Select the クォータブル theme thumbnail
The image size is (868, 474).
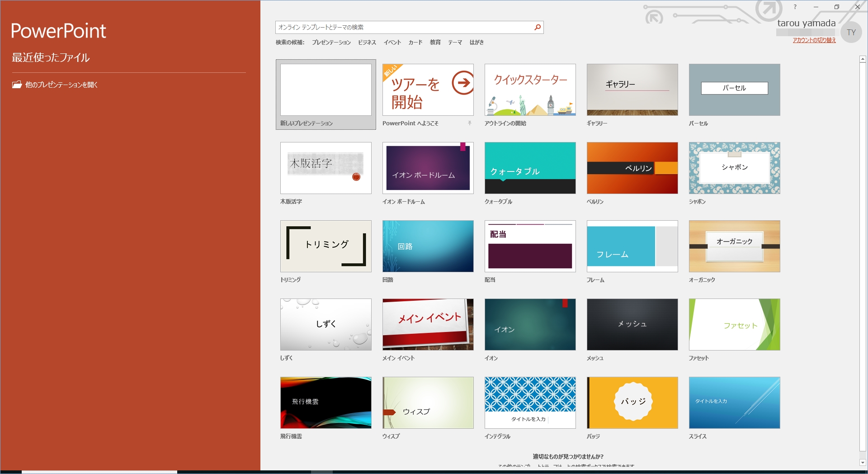pos(530,168)
